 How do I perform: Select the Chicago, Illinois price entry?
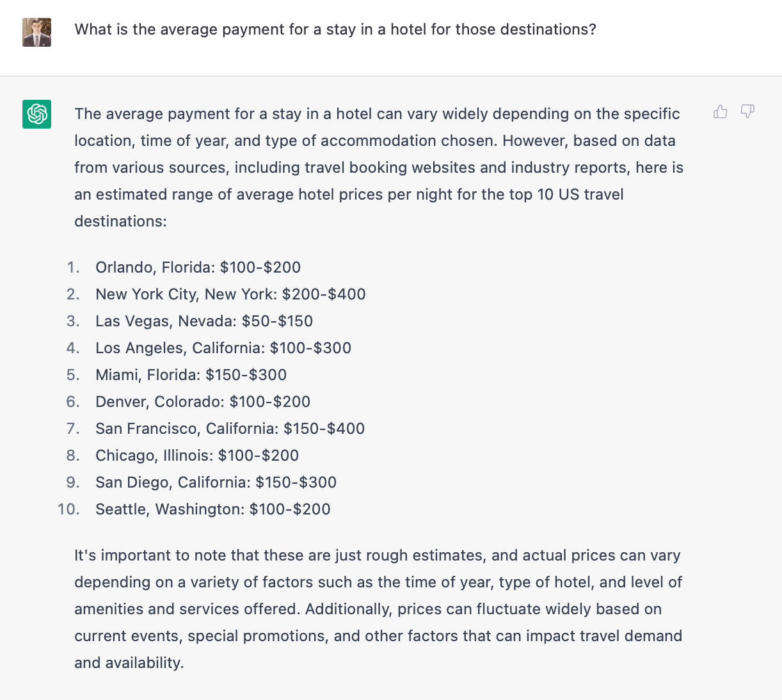tap(197, 456)
